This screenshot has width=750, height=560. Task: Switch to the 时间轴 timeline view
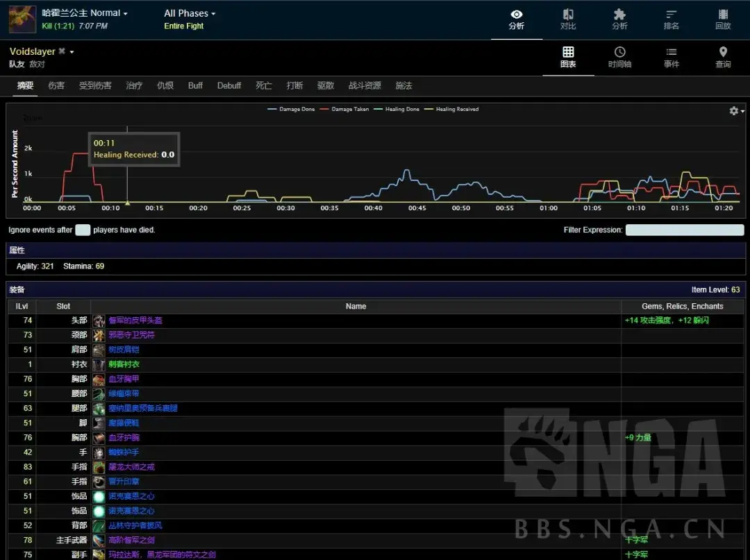pos(619,58)
